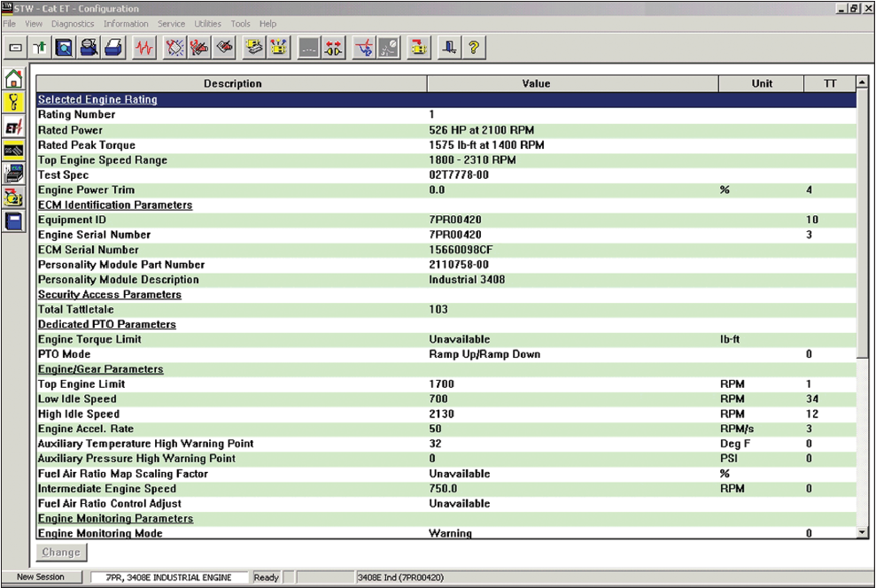
Task: Open the Service menu
Action: (171, 23)
